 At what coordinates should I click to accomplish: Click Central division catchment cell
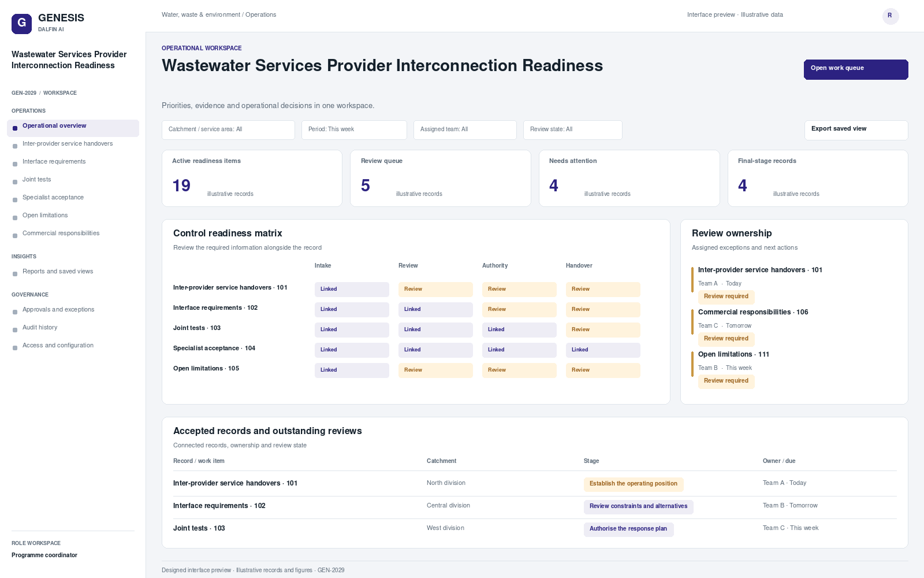coord(448,506)
